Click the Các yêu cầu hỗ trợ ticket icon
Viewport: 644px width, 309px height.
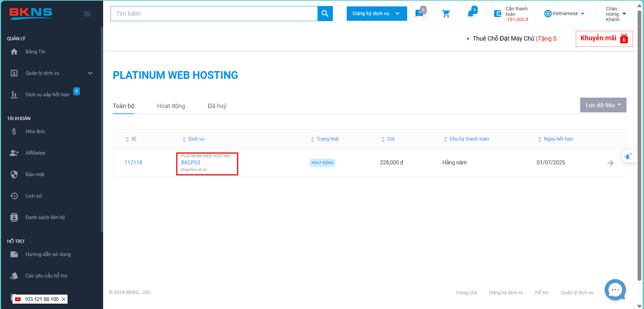coord(14,276)
